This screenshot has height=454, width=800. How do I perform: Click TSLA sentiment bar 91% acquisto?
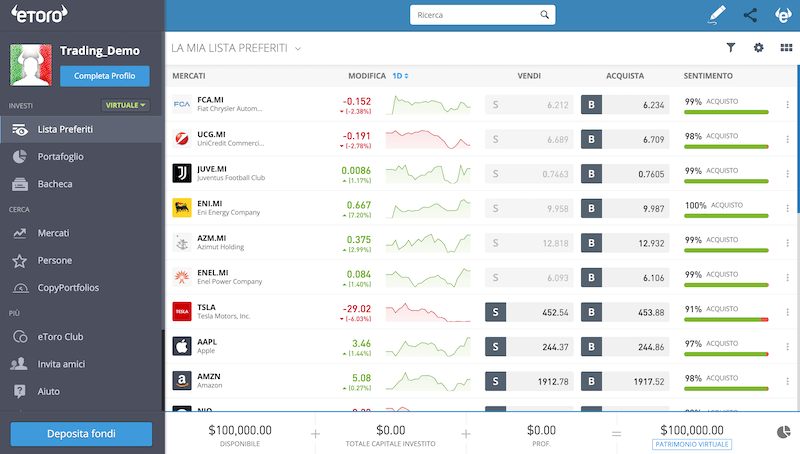(x=726, y=319)
